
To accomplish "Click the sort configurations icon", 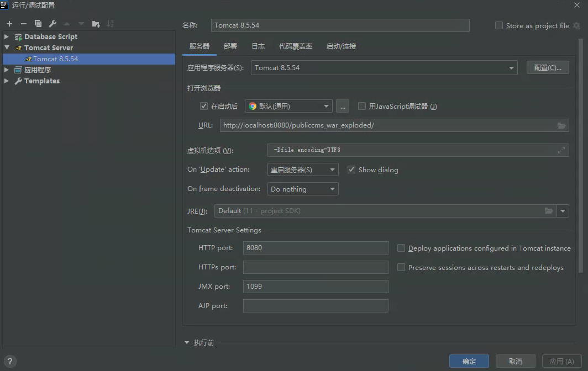I will click(x=110, y=24).
